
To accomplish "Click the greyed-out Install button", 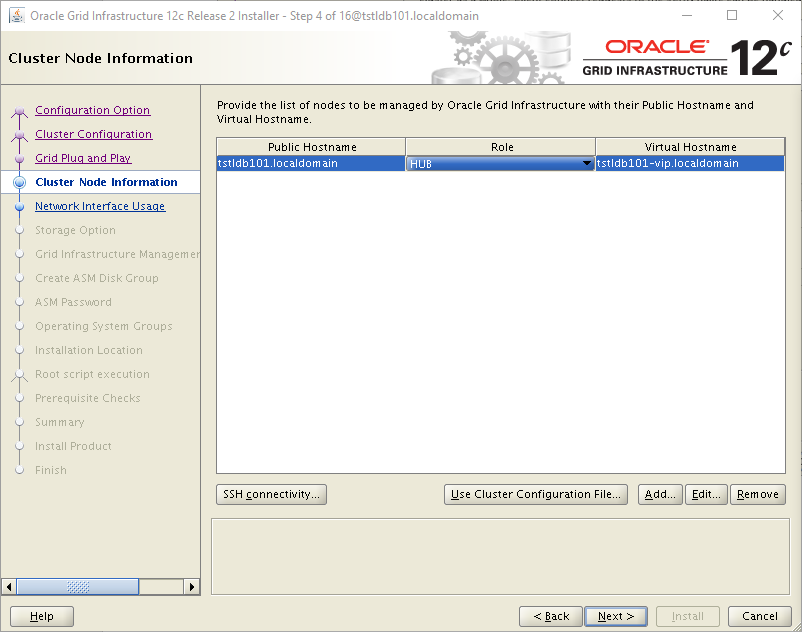I will [x=688, y=616].
